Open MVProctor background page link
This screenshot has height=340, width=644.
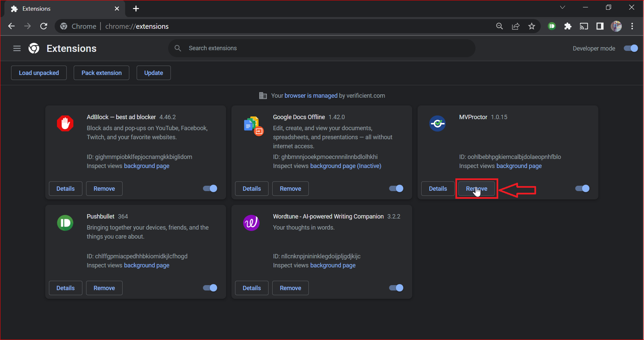click(x=519, y=166)
